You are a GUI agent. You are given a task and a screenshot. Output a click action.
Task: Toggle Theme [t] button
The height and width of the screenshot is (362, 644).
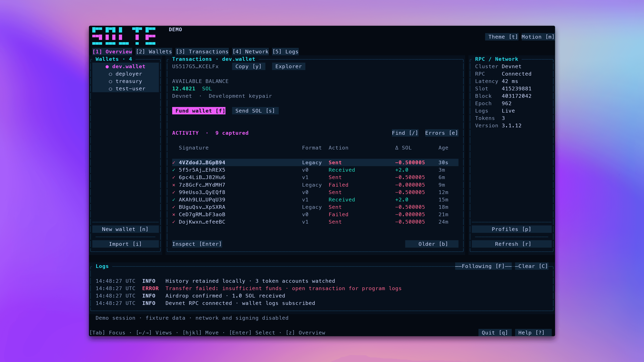pos(502,37)
